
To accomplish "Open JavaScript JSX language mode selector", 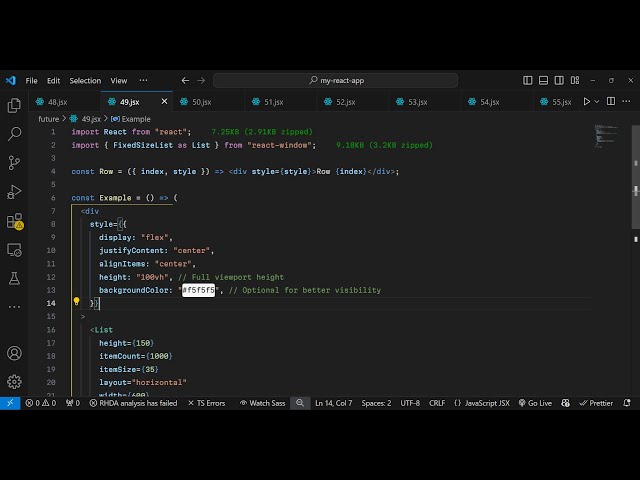I will click(482, 403).
